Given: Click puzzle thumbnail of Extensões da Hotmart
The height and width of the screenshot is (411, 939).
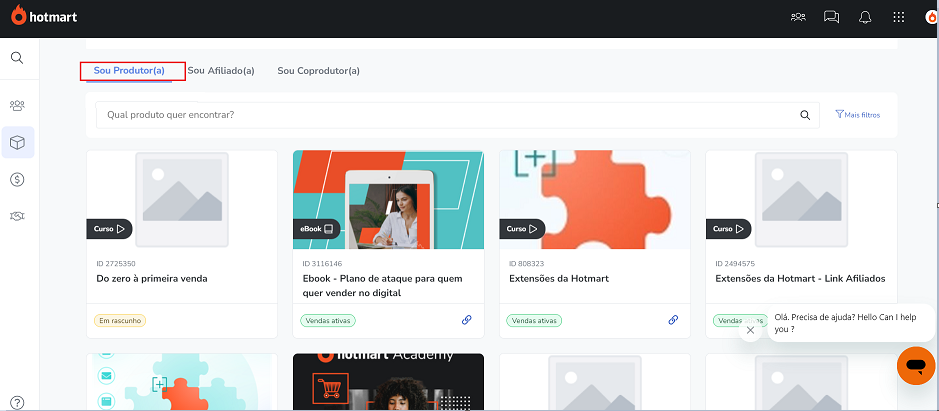Looking at the screenshot, I should [595, 200].
